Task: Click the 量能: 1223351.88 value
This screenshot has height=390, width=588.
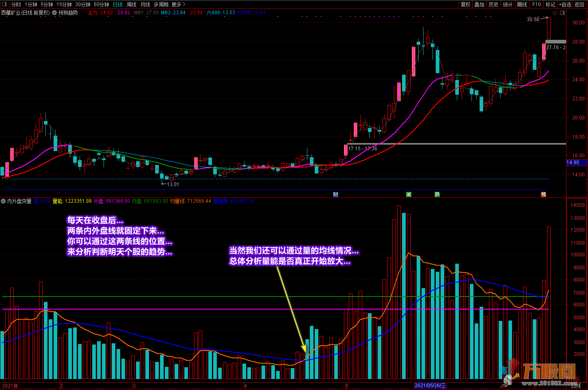Action: point(72,201)
